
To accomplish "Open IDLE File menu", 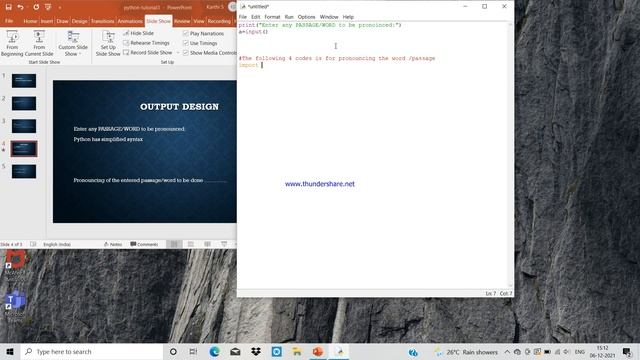I will pyautogui.click(x=243, y=17).
